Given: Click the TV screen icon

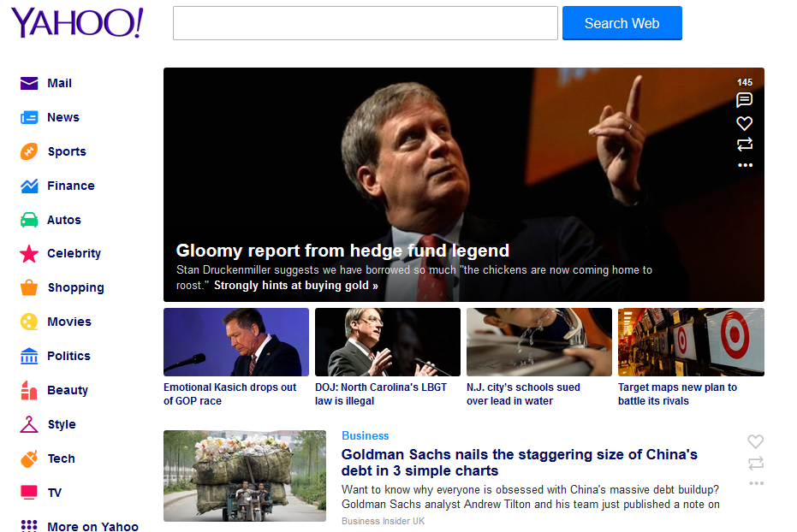Looking at the screenshot, I should [x=29, y=493].
